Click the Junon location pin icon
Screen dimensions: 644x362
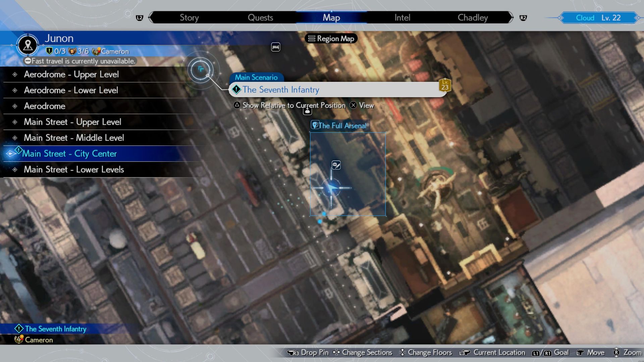[28, 45]
